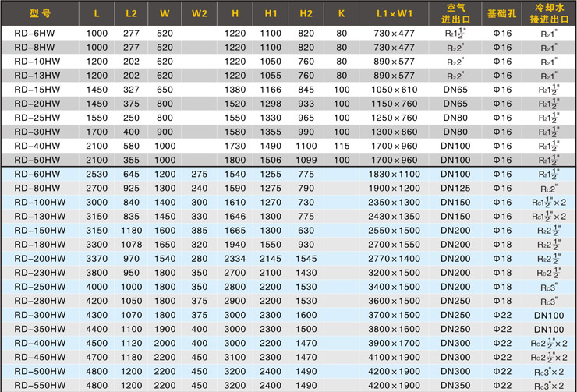Select the RD-100HW model cell

[40, 202]
